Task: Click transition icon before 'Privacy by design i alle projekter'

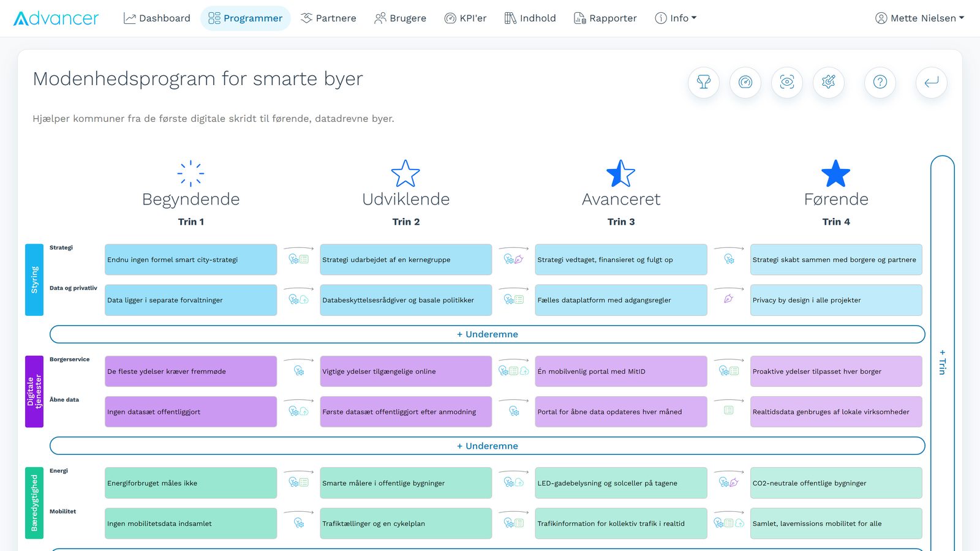Action: [x=729, y=299]
